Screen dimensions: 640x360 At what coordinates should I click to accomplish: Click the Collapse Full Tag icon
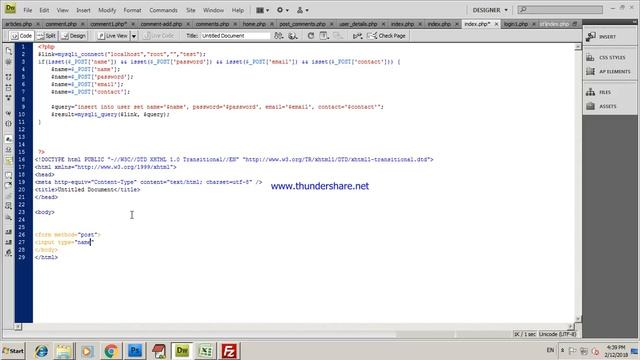pyautogui.click(x=9, y=77)
